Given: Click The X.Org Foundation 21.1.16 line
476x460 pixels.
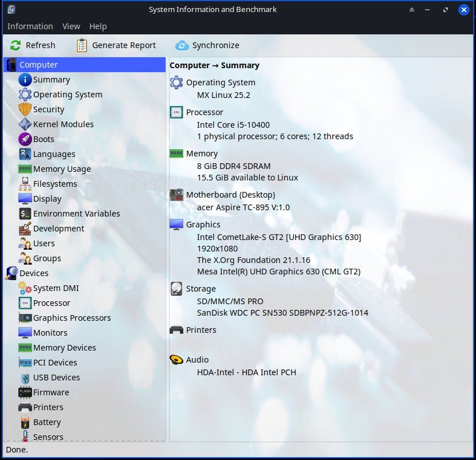Looking at the screenshot, I should 254,260.
